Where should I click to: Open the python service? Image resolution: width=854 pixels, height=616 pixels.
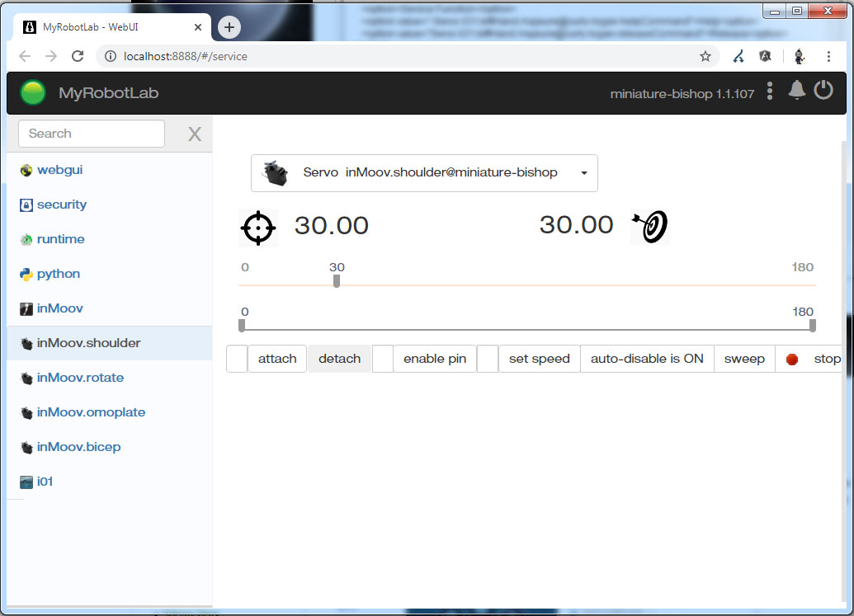59,274
